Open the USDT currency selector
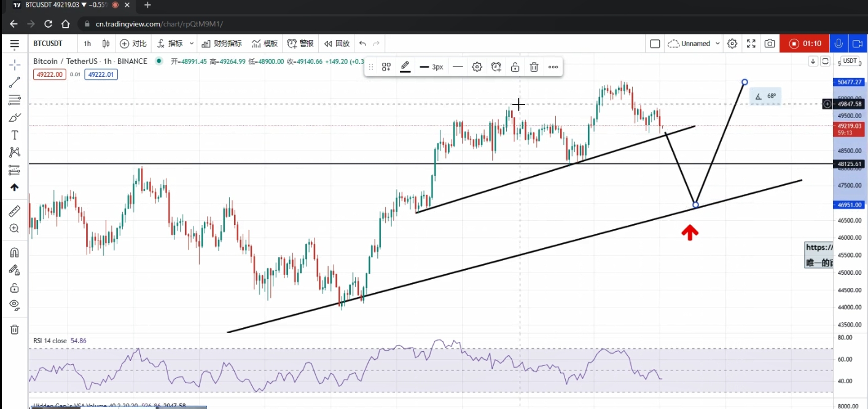This screenshot has height=409, width=868. coord(850,61)
